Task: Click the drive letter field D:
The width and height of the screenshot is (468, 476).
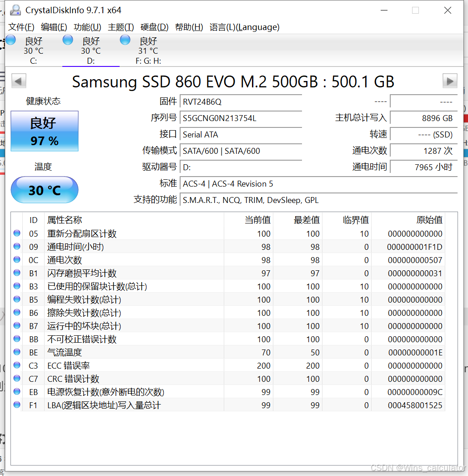Action: tap(241, 167)
